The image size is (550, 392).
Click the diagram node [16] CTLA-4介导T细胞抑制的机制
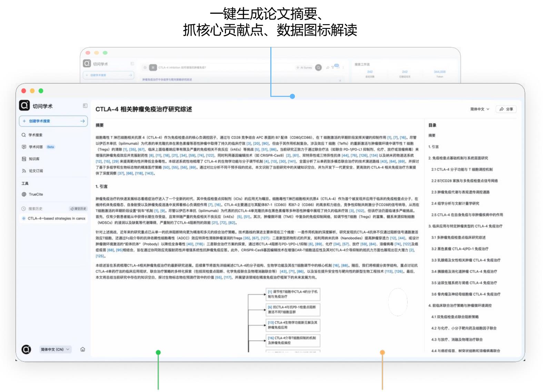click(293, 341)
